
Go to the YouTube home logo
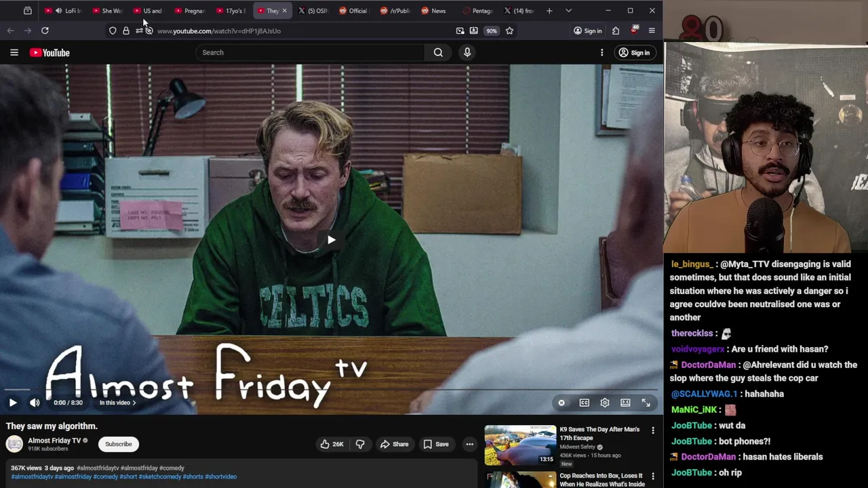[x=50, y=53]
